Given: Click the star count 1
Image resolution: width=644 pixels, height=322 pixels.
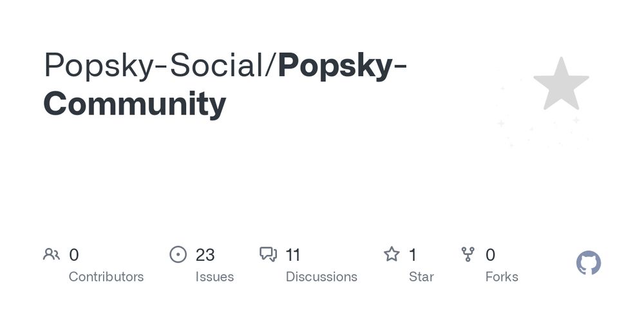Looking at the screenshot, I should (x=413, y=255).
